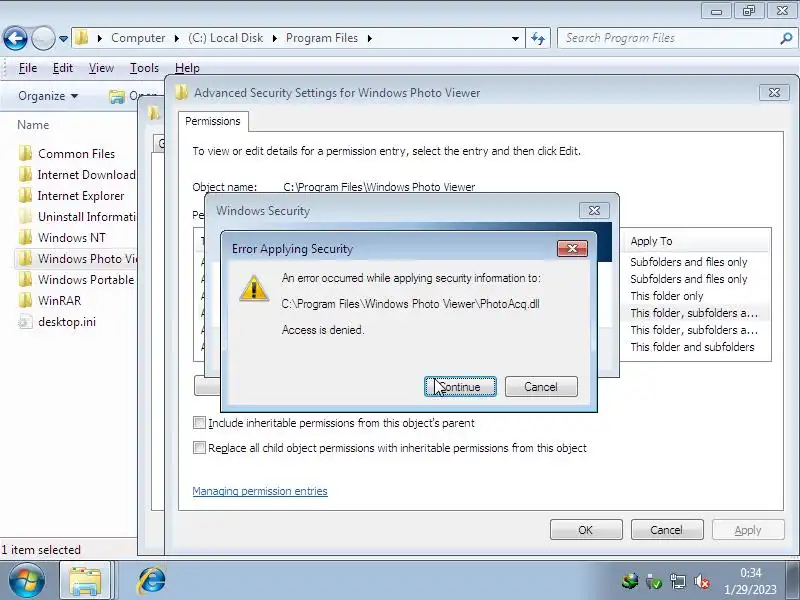Viewport: 800px width, 600px height.
Task: Select the Permissions tab
Action: click(213, 121)
